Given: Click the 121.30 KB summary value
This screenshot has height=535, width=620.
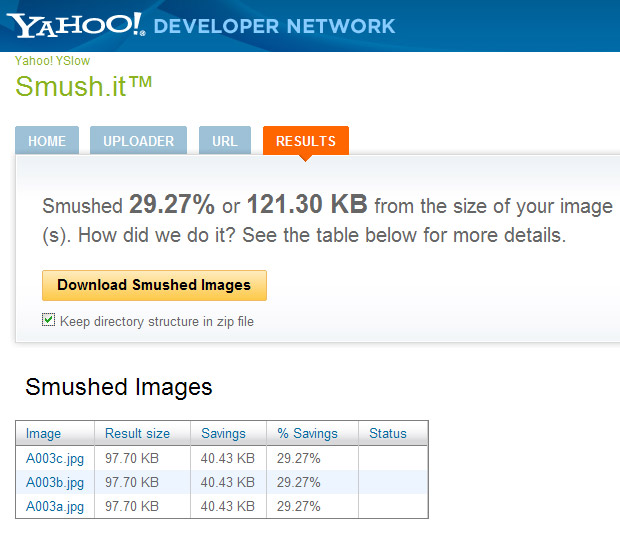Looking at the screenshot, I should tap(307, 204).
